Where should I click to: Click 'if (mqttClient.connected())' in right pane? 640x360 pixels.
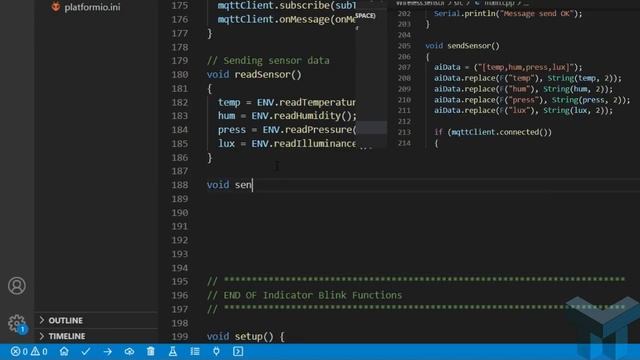coord(493,132)
